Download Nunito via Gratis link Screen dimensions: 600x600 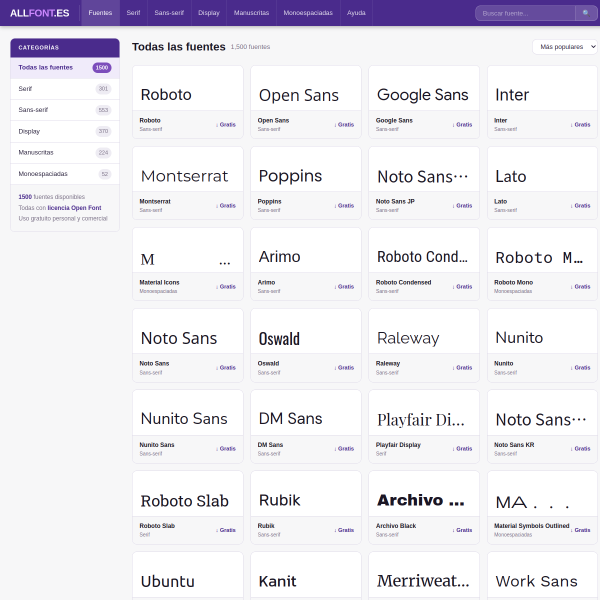coord(580,368)
